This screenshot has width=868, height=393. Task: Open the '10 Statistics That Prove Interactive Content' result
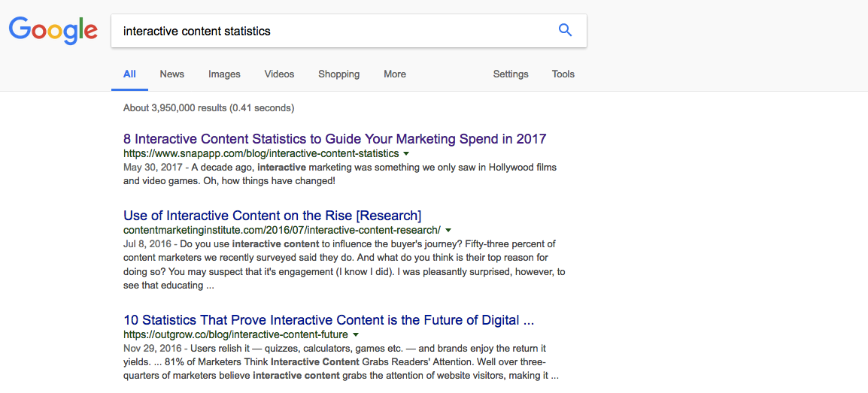click(329, 320)
